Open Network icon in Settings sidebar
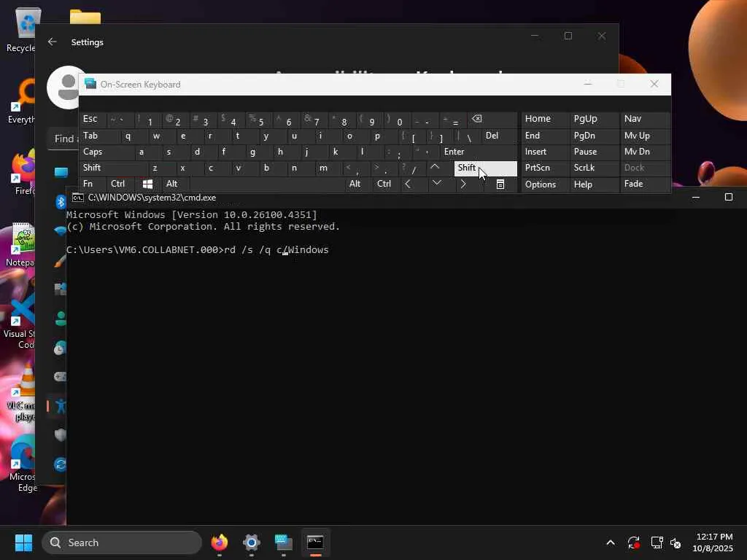This screenshot has height=560, width=747. tap(61, 231)
